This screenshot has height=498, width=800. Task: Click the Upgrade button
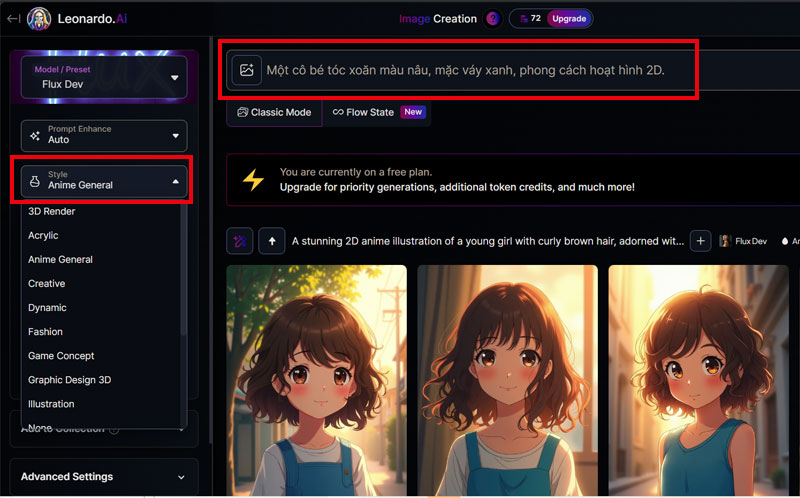point(569,19)
